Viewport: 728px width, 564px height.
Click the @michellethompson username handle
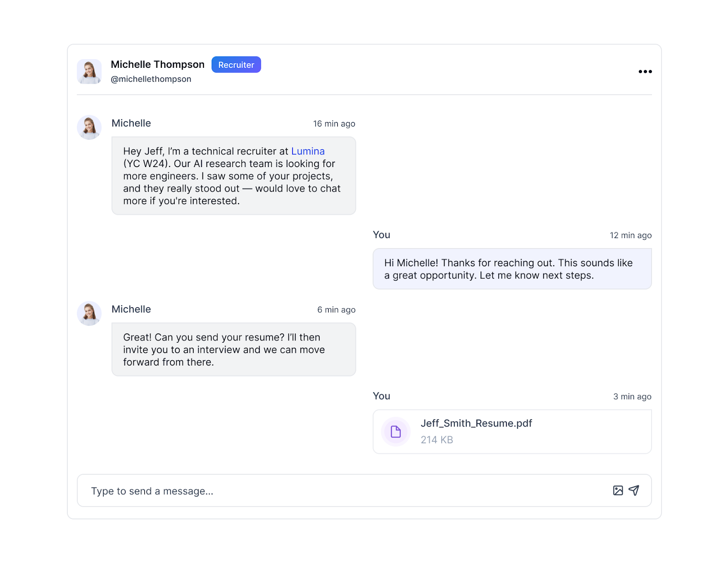151,79
